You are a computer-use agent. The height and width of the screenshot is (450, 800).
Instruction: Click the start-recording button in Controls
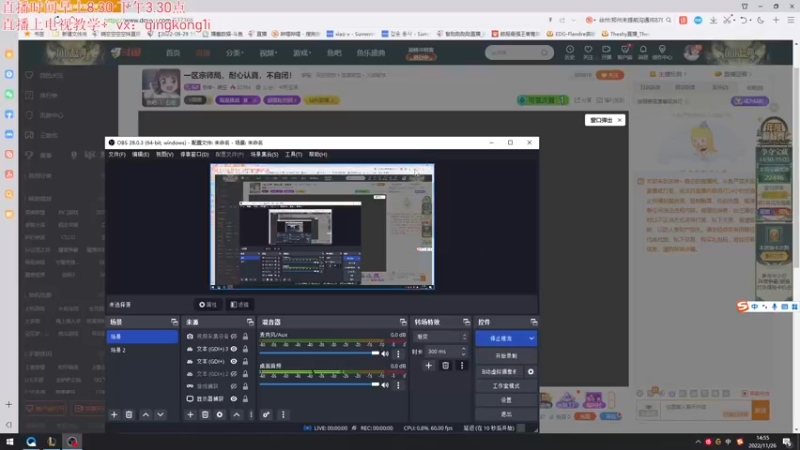point(506,356)
